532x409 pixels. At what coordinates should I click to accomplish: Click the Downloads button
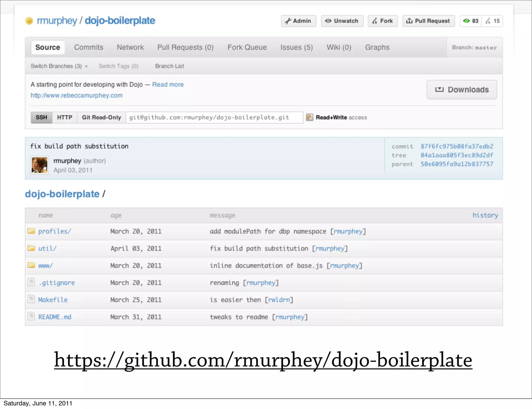click(x=462, y=90)
